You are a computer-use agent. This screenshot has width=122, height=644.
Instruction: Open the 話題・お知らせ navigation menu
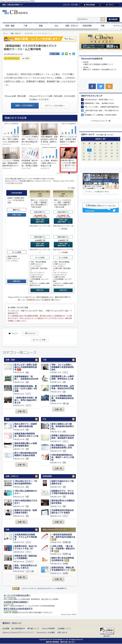[x=72, y=26]
